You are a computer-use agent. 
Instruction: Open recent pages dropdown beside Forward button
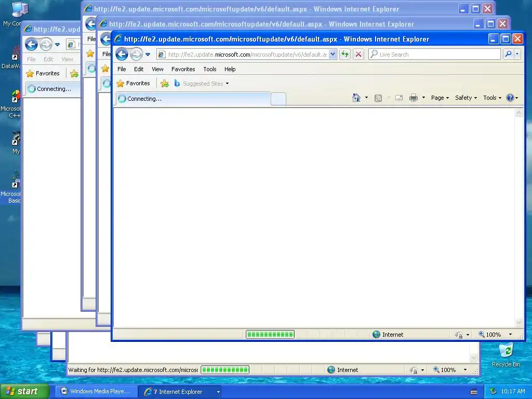[148, 54]
